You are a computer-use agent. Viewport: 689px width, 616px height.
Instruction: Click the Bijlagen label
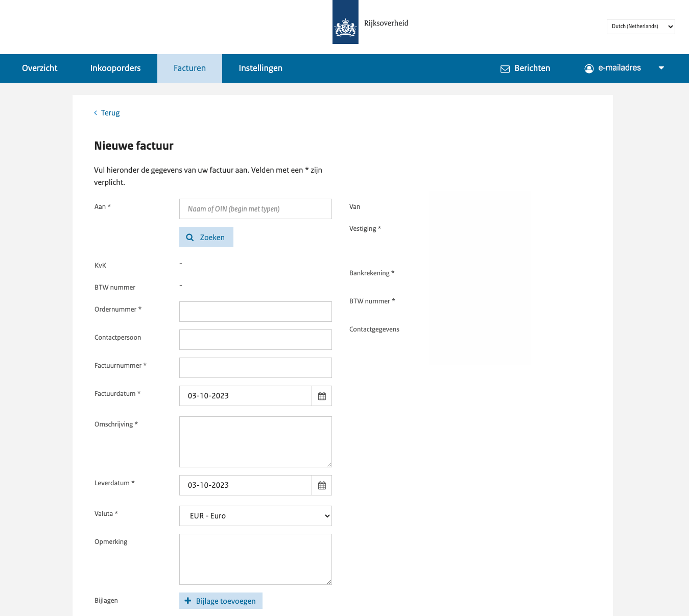106,601
